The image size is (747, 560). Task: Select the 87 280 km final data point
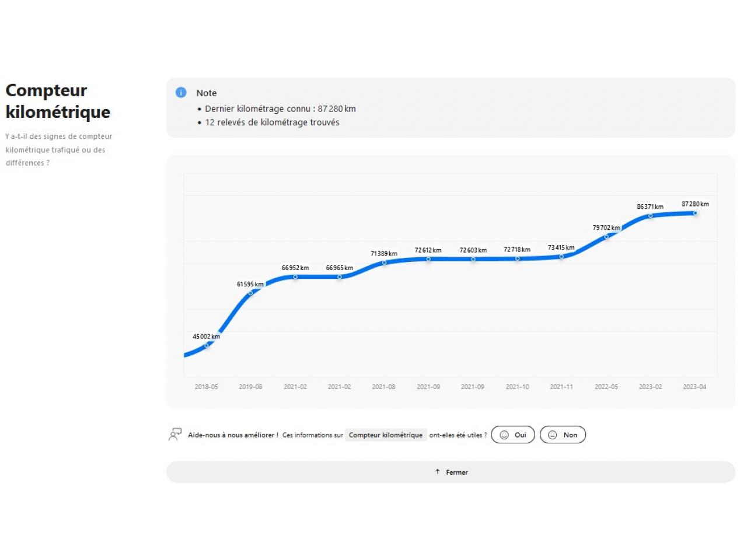pos(695,213)
